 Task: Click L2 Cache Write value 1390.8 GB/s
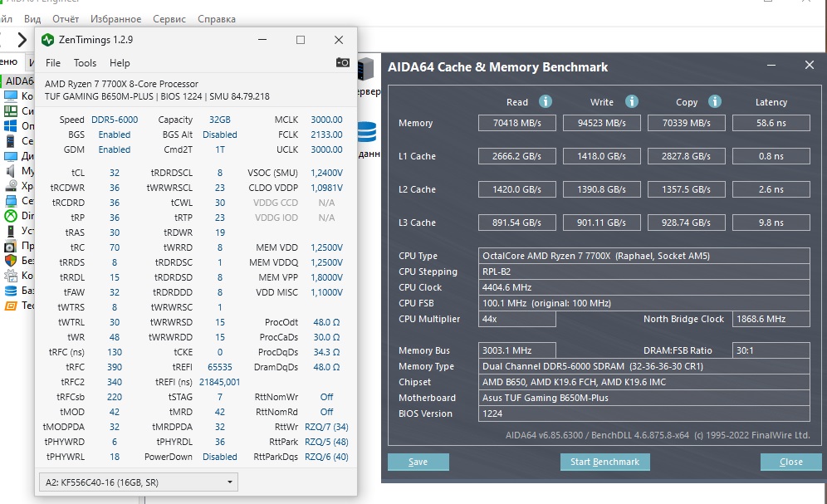click(x=602, y=189)
